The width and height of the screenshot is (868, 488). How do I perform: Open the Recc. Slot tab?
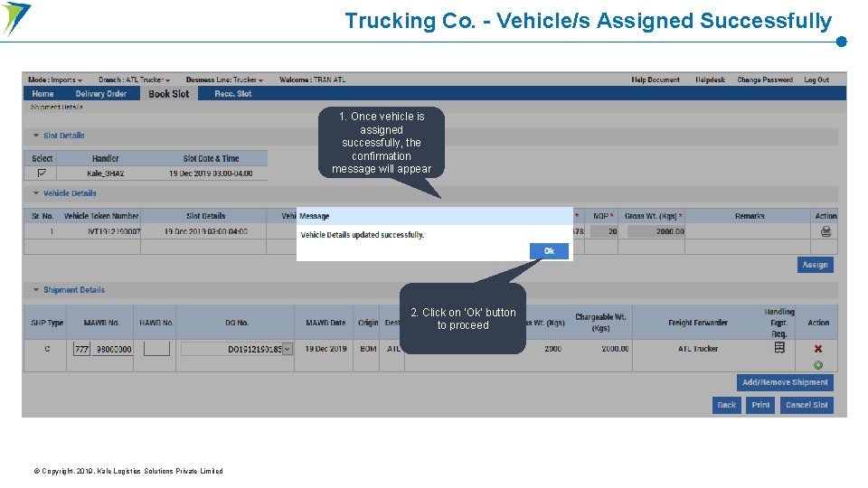(x=233, y=93)
